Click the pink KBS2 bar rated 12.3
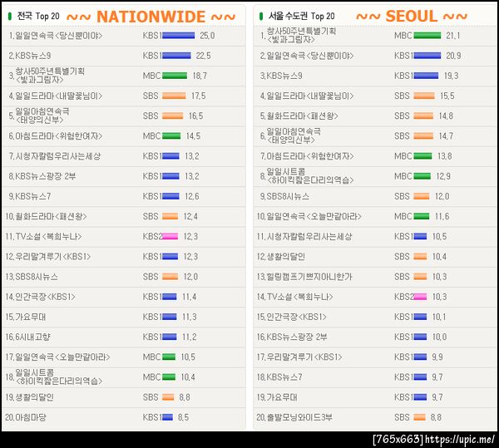Image resolution: width=499 pixels, height=448 pixels. 170,236
